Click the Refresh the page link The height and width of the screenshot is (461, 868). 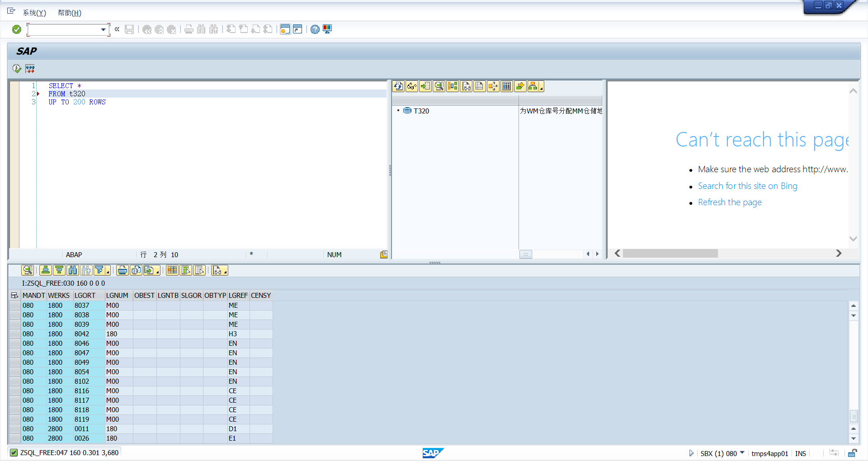pos(730,202)
